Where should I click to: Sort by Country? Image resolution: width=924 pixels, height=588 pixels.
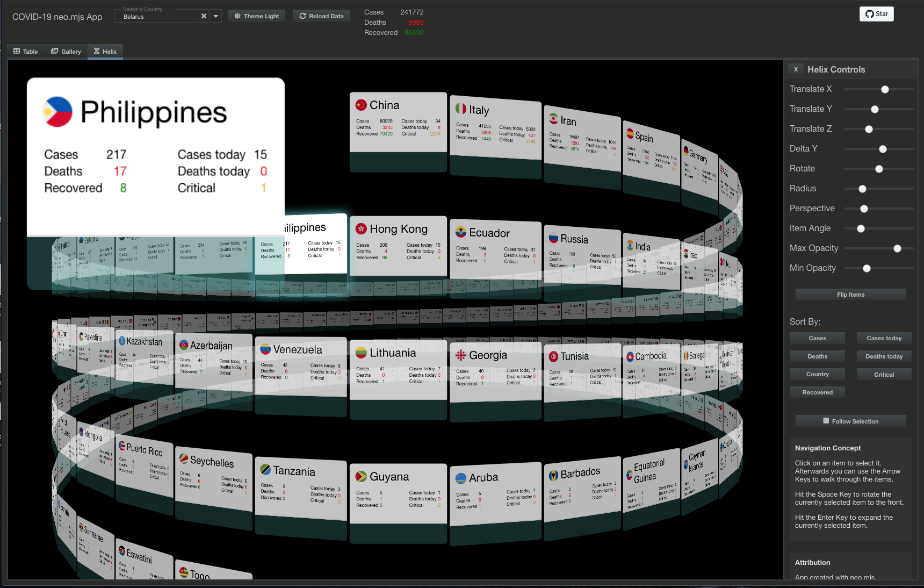(817, 374)
